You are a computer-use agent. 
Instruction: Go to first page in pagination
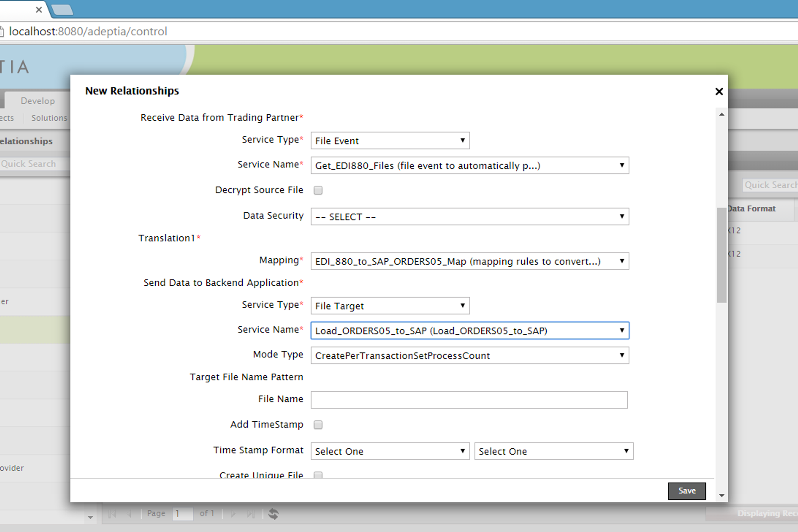pyautogui.click(x=112, y=514)
